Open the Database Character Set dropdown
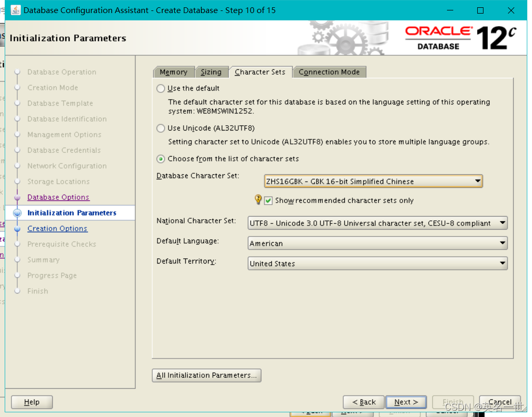The image size is (532, 417). point(373,181)
